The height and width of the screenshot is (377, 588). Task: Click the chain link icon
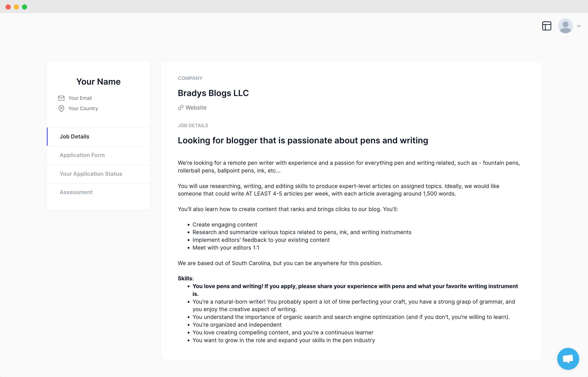[181, 108]
